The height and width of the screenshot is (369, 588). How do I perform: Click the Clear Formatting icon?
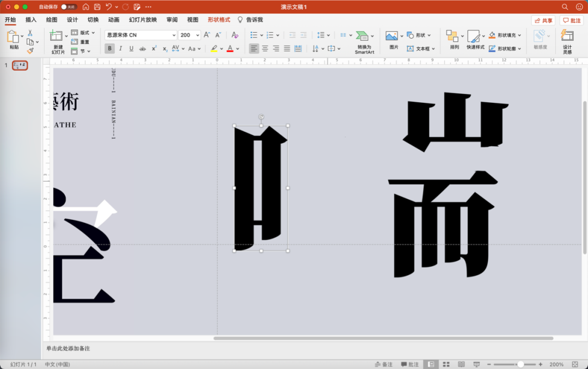[x=235, y=35]
